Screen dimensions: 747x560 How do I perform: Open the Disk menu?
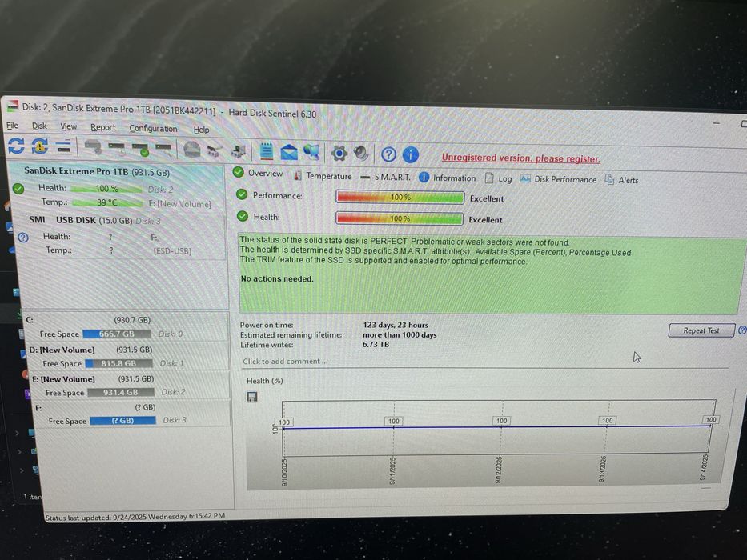pyautogui.click(x=39, y=126)
